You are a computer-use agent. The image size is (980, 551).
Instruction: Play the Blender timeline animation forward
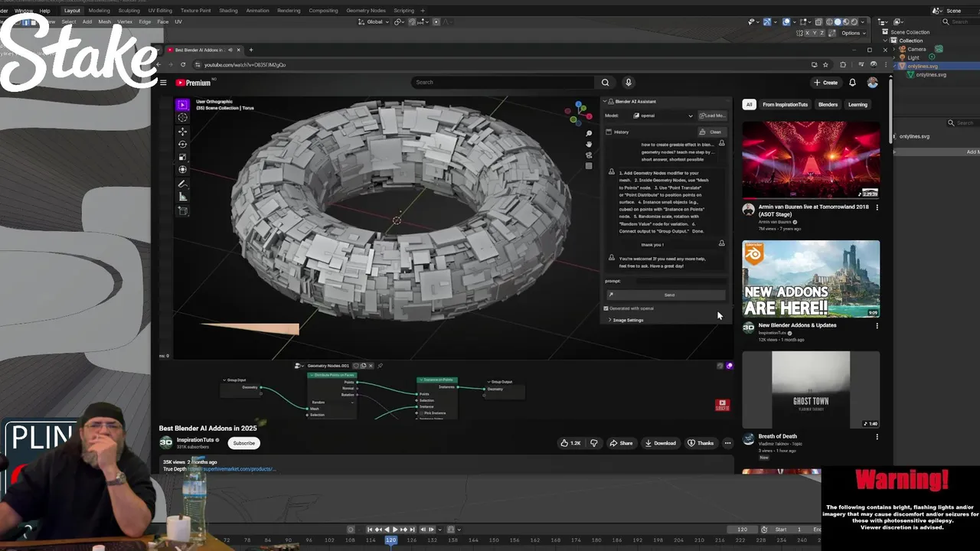(395, 529)
